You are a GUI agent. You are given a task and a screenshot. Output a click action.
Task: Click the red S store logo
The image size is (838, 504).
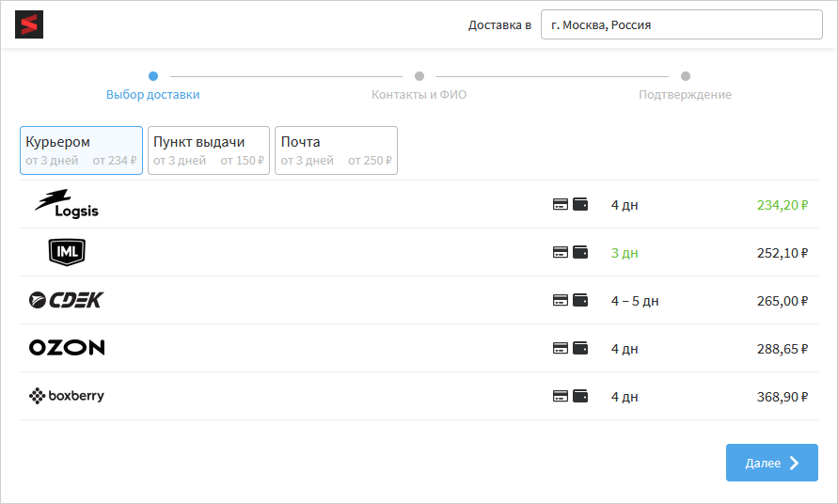[29, 24]
